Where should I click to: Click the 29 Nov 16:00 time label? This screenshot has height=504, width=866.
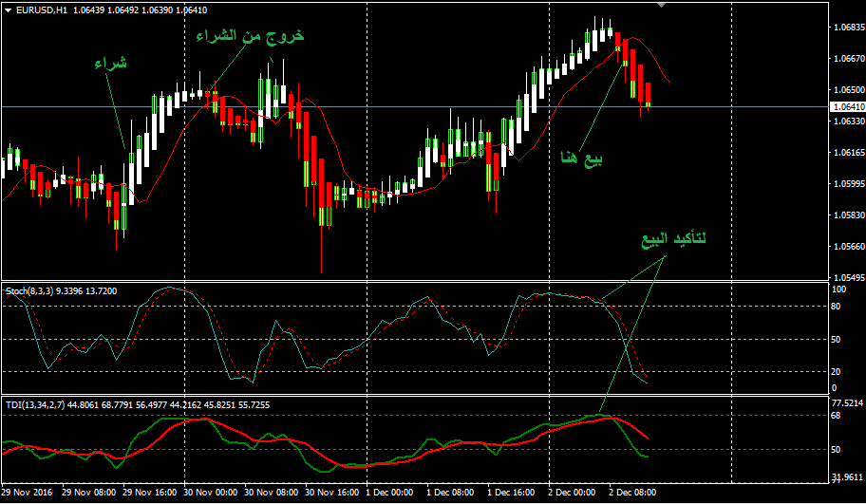coord(150,492)
